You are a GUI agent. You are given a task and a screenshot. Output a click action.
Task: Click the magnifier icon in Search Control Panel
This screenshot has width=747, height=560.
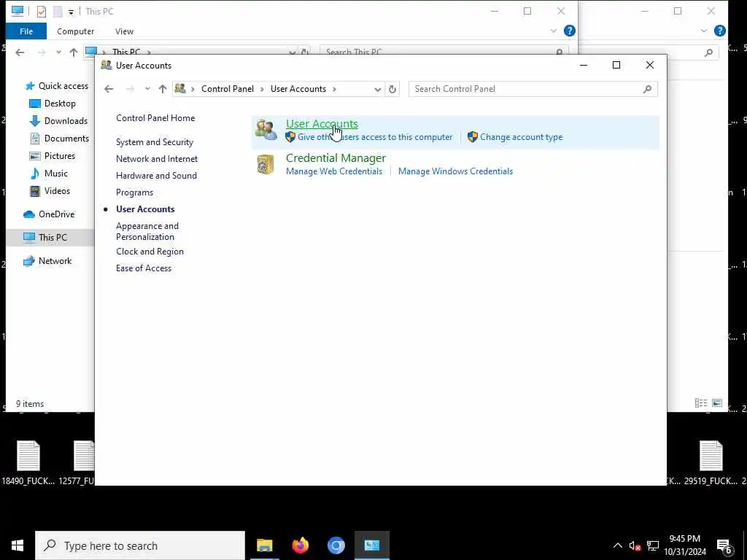647,89
